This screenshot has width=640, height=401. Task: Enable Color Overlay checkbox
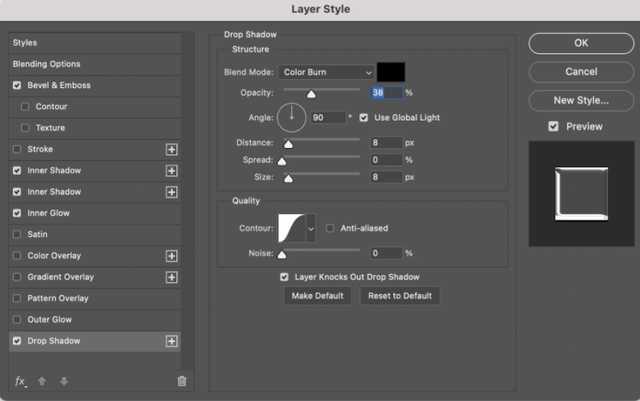[x=17, y=256]
